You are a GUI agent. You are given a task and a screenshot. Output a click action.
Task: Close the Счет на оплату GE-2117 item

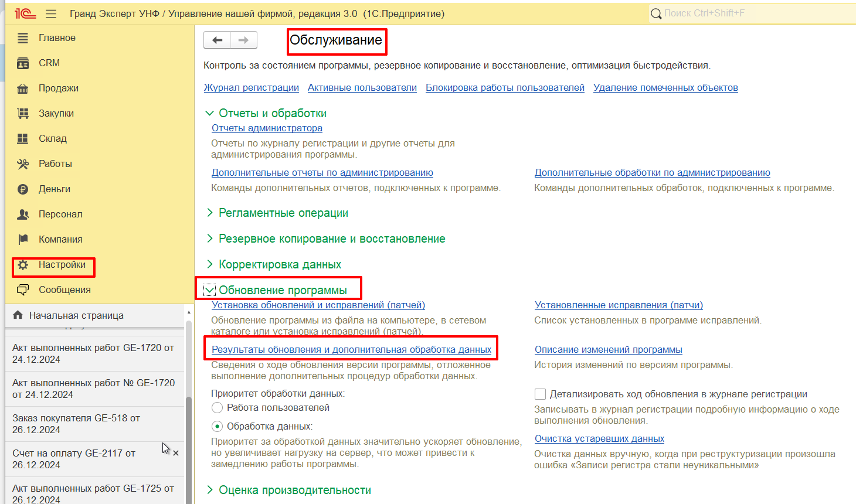point(176,453)
